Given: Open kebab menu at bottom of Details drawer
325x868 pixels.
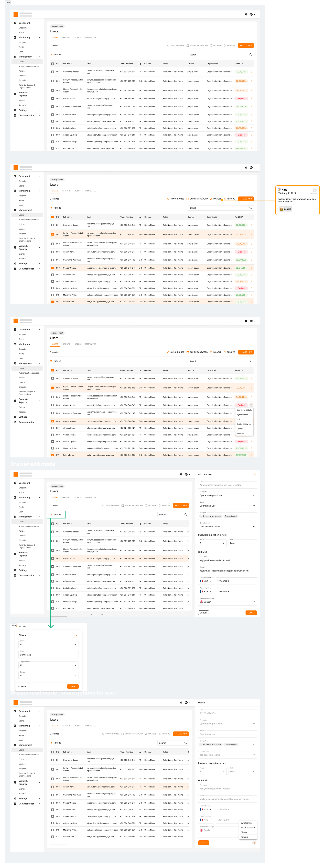Looking at the screenshot, I should point(254,843).
